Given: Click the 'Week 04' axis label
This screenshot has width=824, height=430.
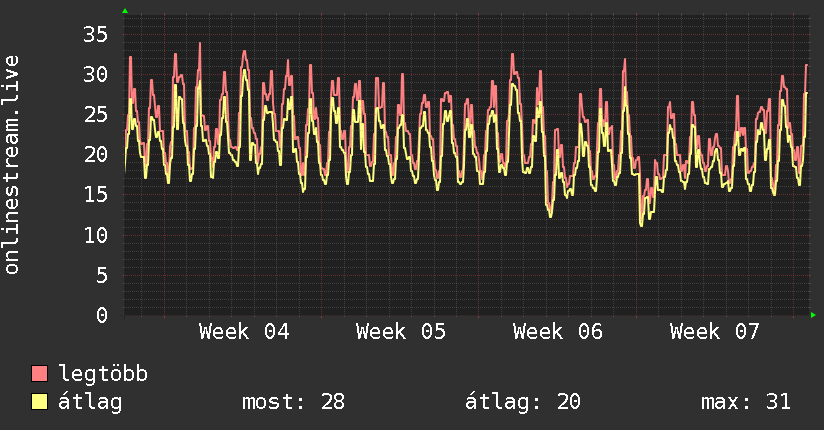Looking at the screenshot, I should coord(244,332).
